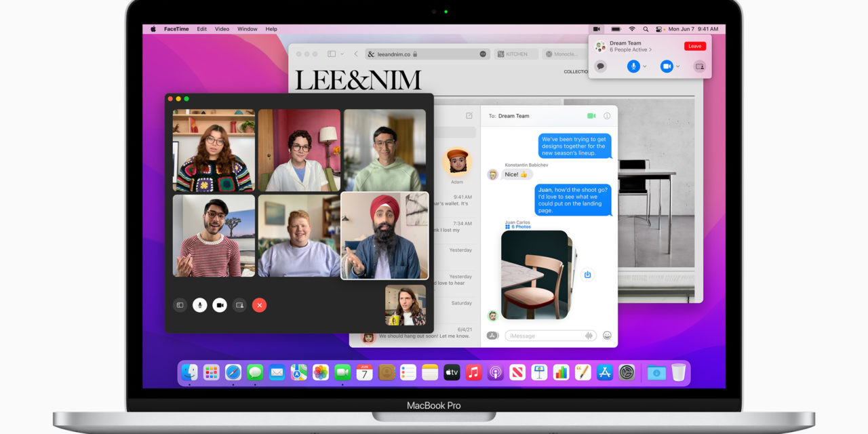Show the FaceTime sidebar

(x=180, y=305)
